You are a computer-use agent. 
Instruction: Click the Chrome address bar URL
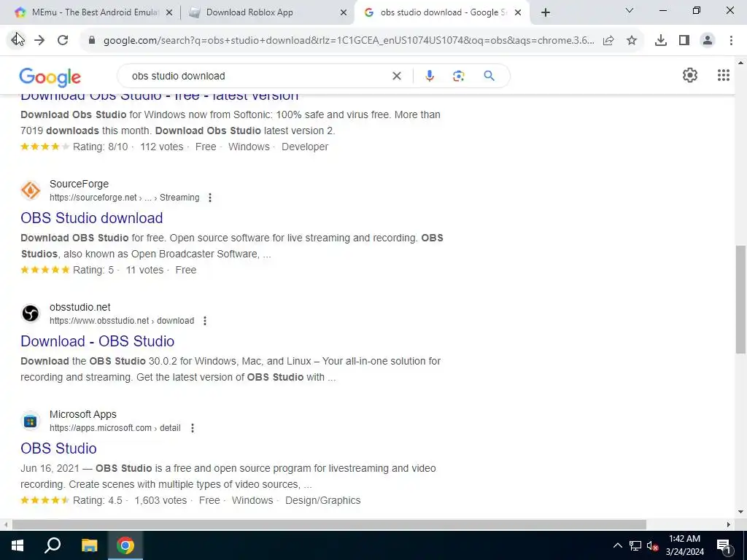(349, 41)
